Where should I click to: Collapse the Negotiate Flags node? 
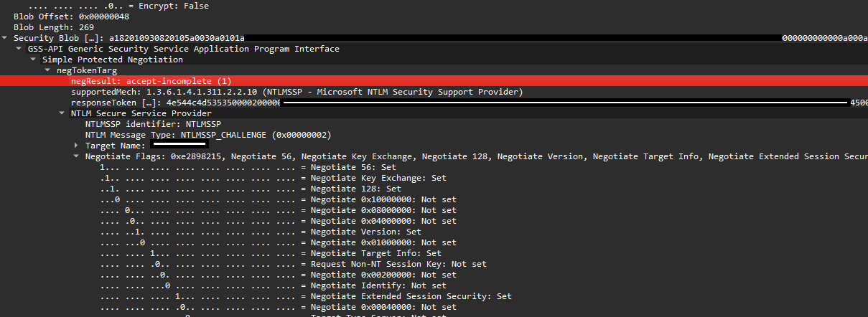coord(77,156)
